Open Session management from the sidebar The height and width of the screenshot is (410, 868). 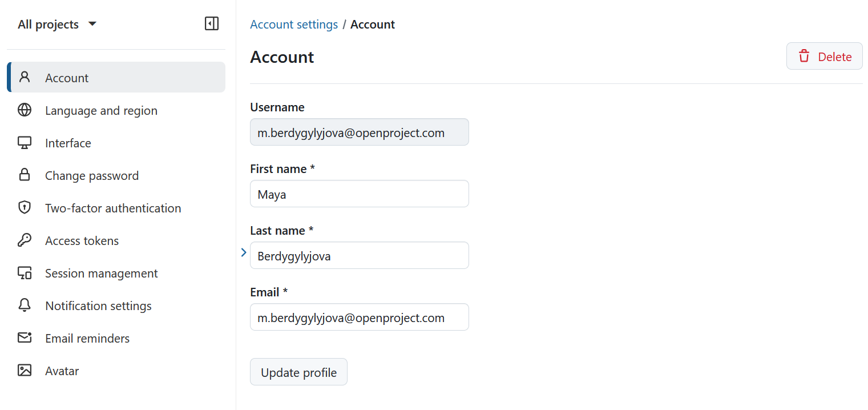pyautogui.click(x=101, y=273)
